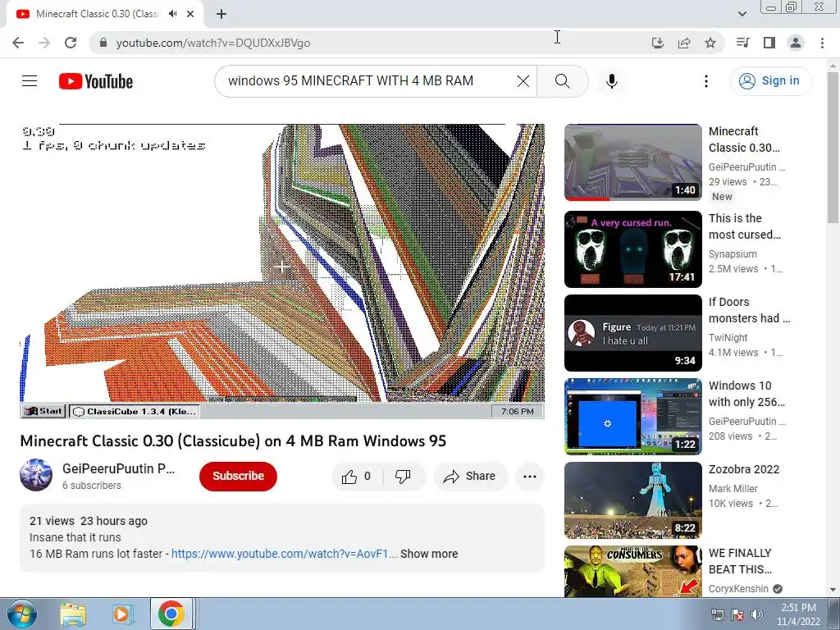Open the install/download page icon
The width and height of the screenshot is (840, 630).
(657, 43)
